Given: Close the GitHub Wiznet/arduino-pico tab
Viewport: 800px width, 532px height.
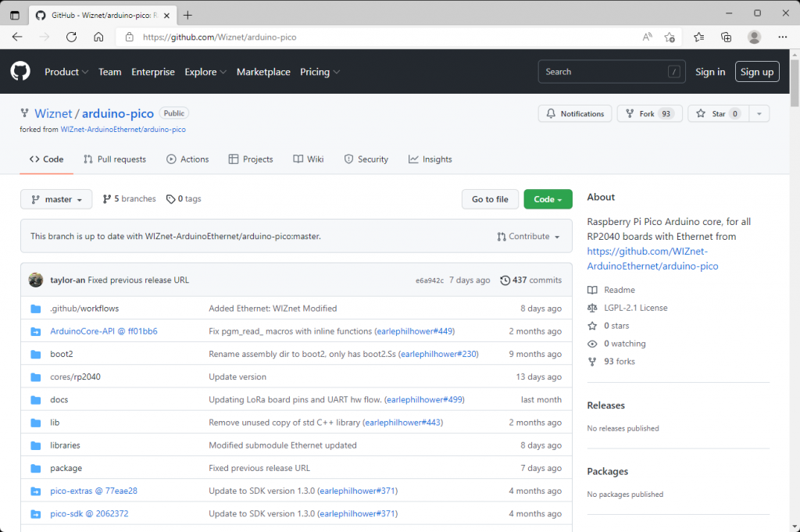Looking at the screenshot, I should pyautogui.click(x=166, y=16).
